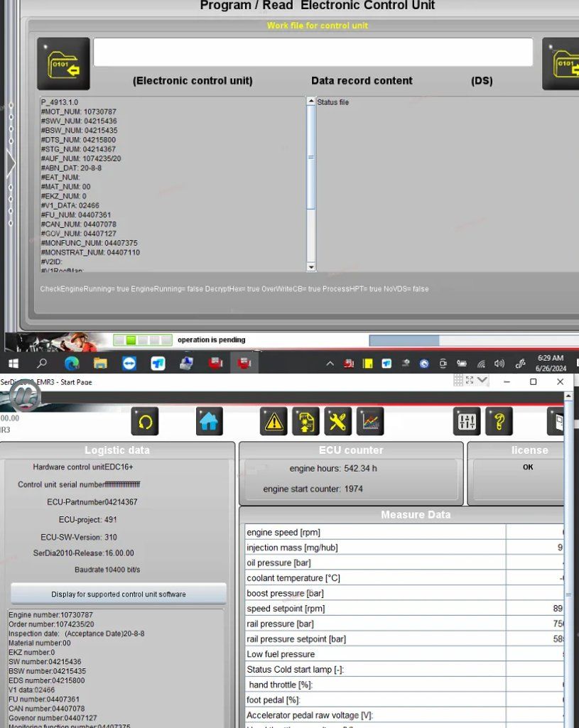Open the question mark help icon
The image size is (579, 728).
tap(499, 422)
